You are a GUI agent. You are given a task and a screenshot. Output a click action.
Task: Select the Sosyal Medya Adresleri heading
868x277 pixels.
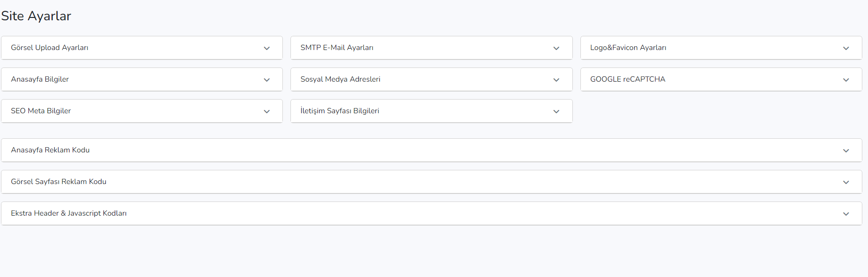pyautogui.click(x=340, y=79)
